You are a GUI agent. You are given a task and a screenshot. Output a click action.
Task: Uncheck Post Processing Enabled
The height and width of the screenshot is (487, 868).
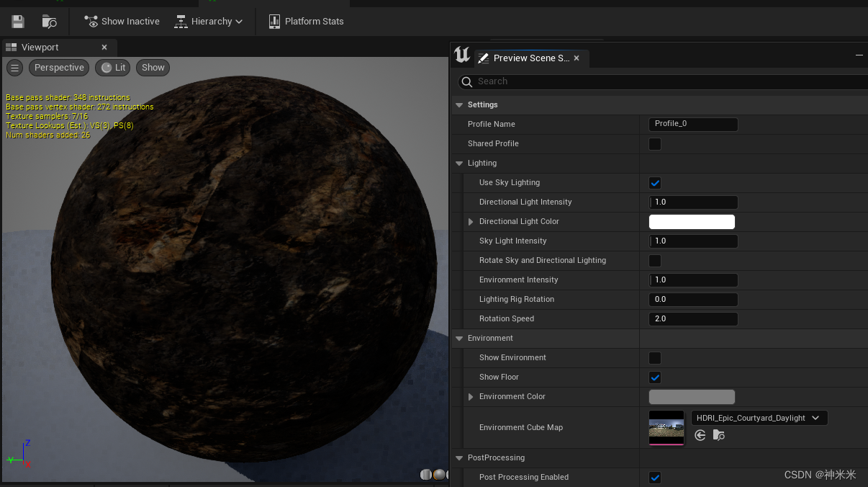pyautogui.click(x=655, y=478)
